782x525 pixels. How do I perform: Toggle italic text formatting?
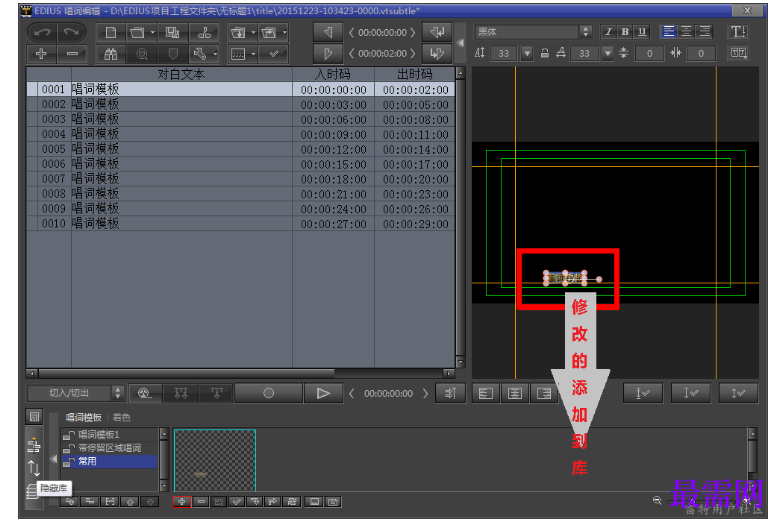(x=608, y=31)
